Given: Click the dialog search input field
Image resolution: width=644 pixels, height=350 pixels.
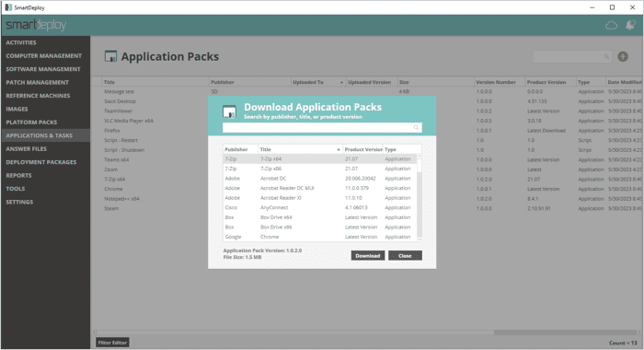Looking at the screenshot, I should pos(322,128).
